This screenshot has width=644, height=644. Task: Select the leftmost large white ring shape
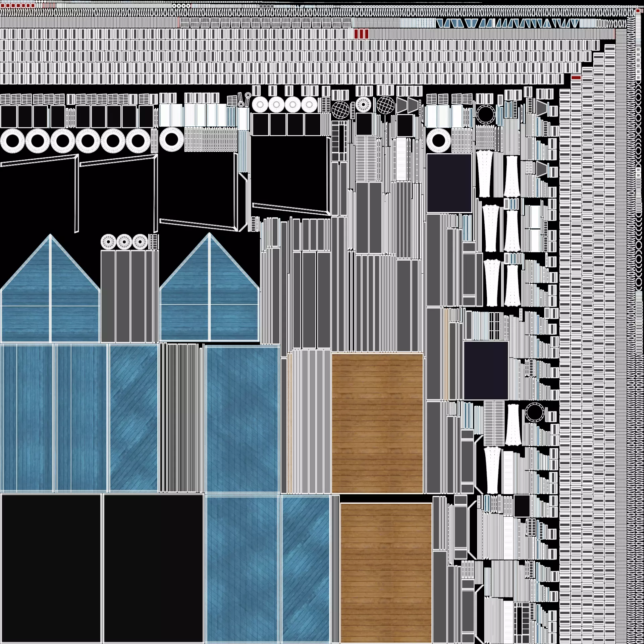(x=12, y=141)
